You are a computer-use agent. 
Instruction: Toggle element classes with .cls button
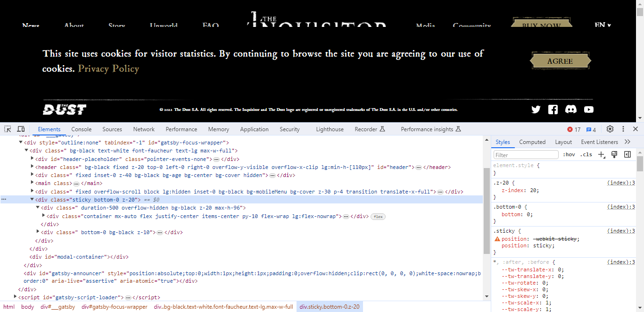(x=586, y=154)
